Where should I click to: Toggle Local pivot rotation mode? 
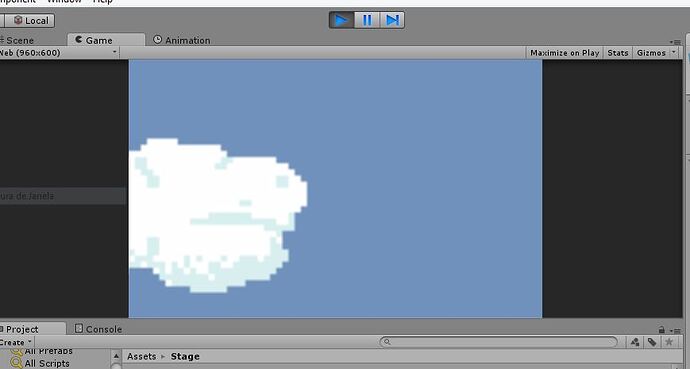click(30, 21)
